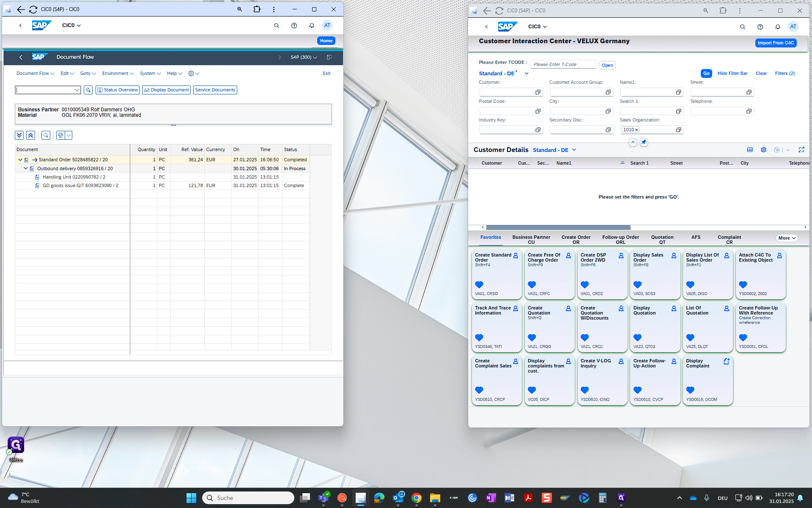Screen dimensions: 812x508
Task: Open Microsoft Teams from taskbar
Action: coord(324,498)
